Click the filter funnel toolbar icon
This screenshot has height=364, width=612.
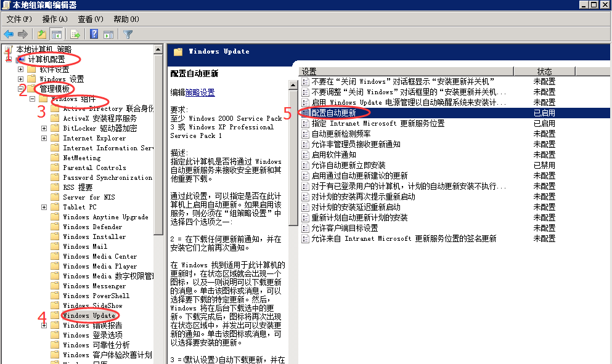[x=128, y=34]
